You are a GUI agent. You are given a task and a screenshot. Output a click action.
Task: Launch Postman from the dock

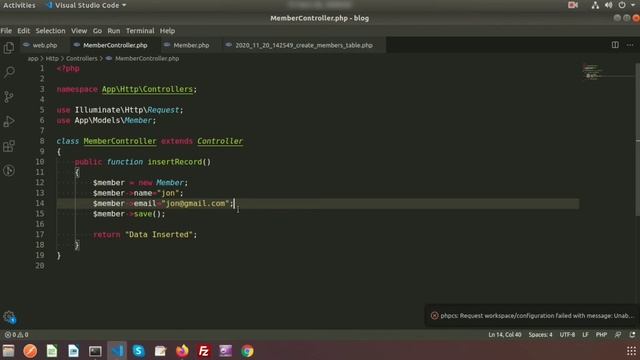30,351
